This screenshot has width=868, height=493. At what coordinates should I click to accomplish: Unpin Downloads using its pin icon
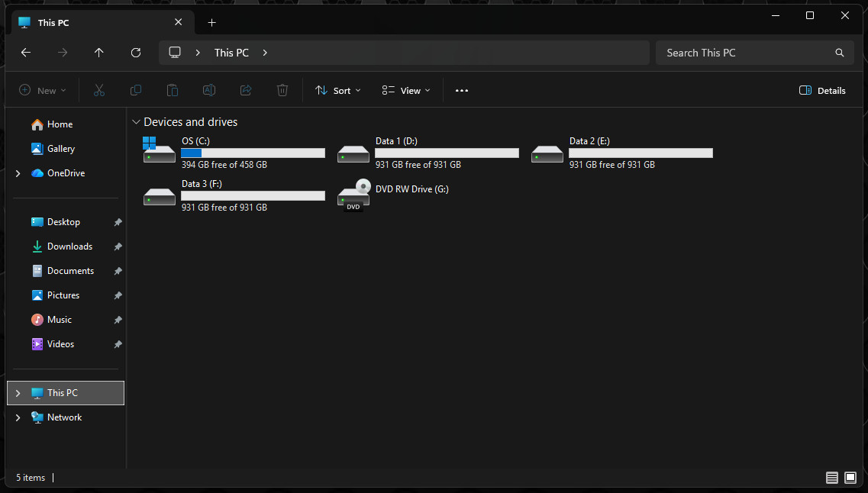point(118,246)
